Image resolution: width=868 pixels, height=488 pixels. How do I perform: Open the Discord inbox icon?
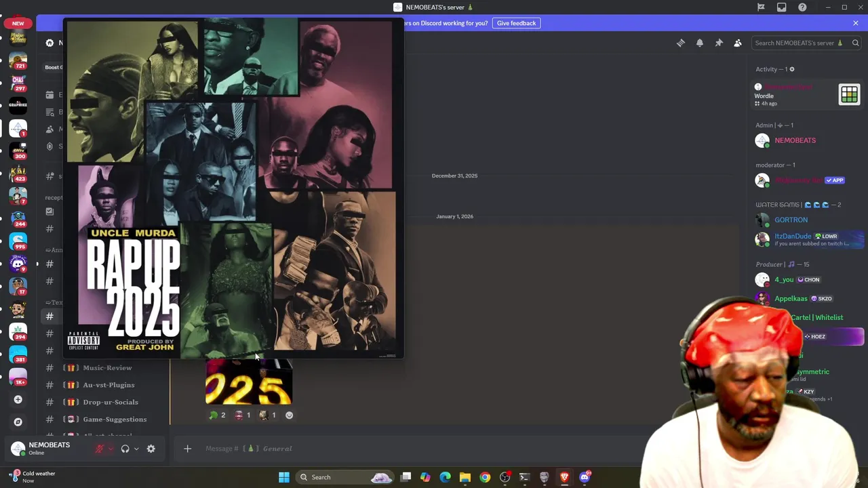(x=782, y=7)
